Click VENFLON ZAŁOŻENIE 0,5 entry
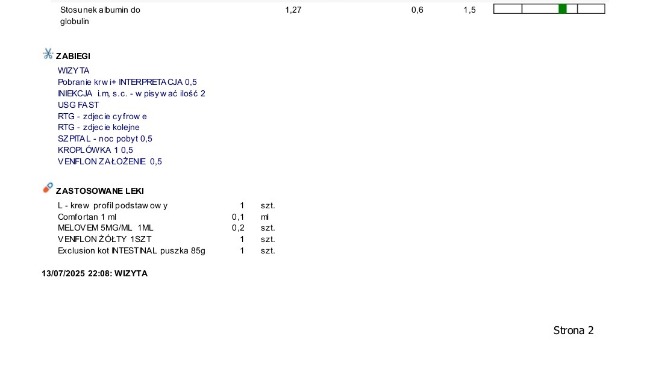This screenshot has width=650, height=366. tap(110, 162)
